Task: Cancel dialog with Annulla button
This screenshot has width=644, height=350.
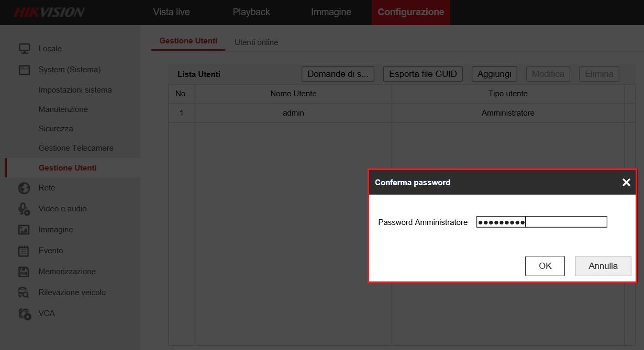Action: pos(603,266)
